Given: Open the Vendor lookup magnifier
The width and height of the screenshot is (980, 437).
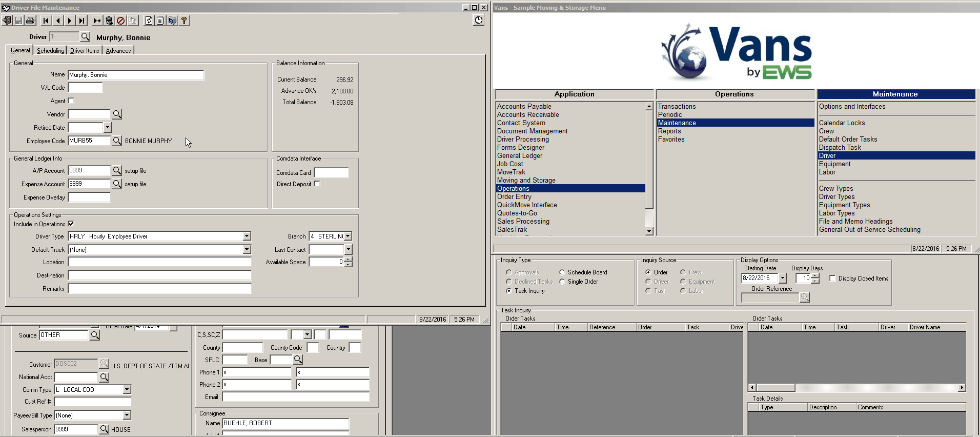Looking at the screenshot, I should click(x=117, y=114).
